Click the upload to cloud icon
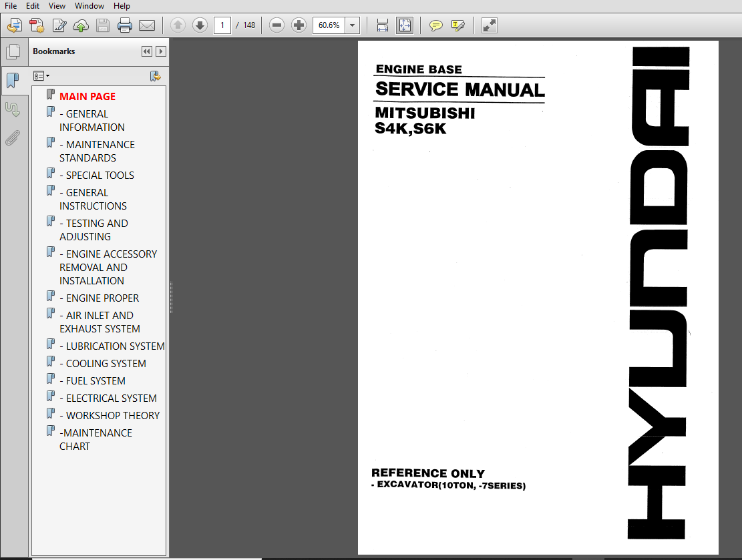Screen dimensions: 742x560 81,25
